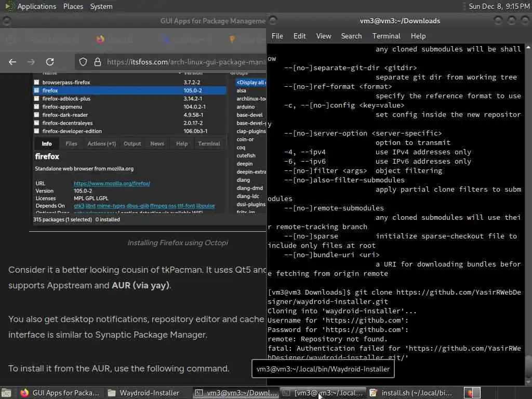Select the News tab in Octopi screenshot
Image resolution: width=532 pixels, height=399 pixels.
[157, 144]
